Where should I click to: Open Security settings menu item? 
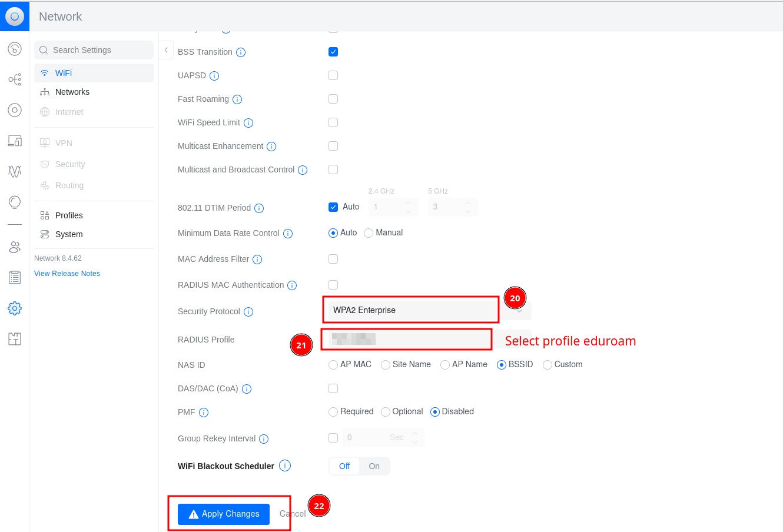click(x=94, y=164)
